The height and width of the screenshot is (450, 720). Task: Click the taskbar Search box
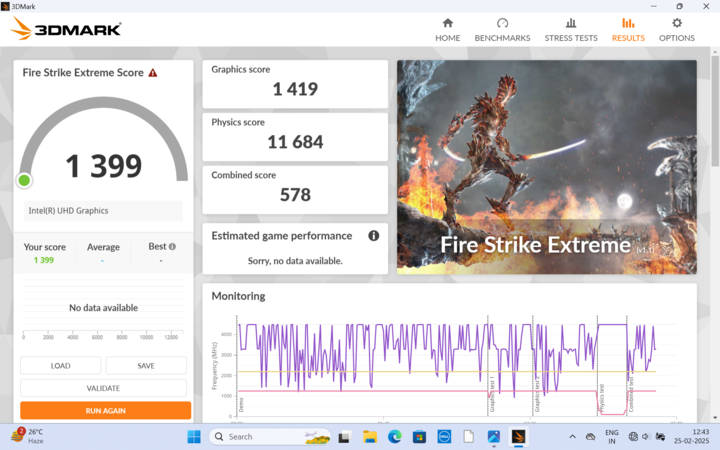point(270,437)
